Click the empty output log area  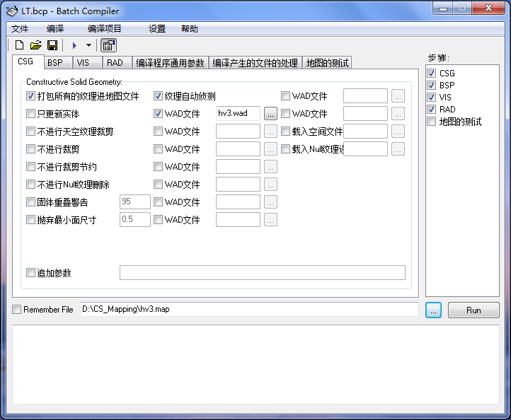click(255, 364)
